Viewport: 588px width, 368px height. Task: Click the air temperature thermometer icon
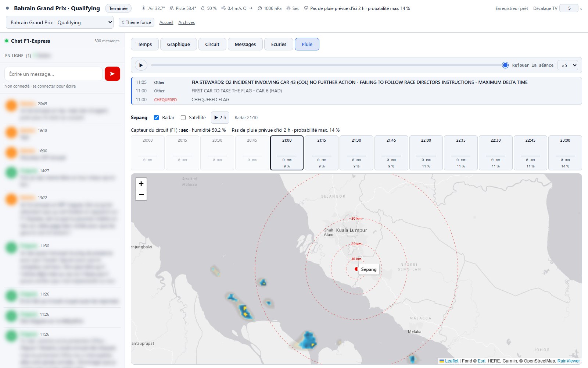click(x=144, y=8)
